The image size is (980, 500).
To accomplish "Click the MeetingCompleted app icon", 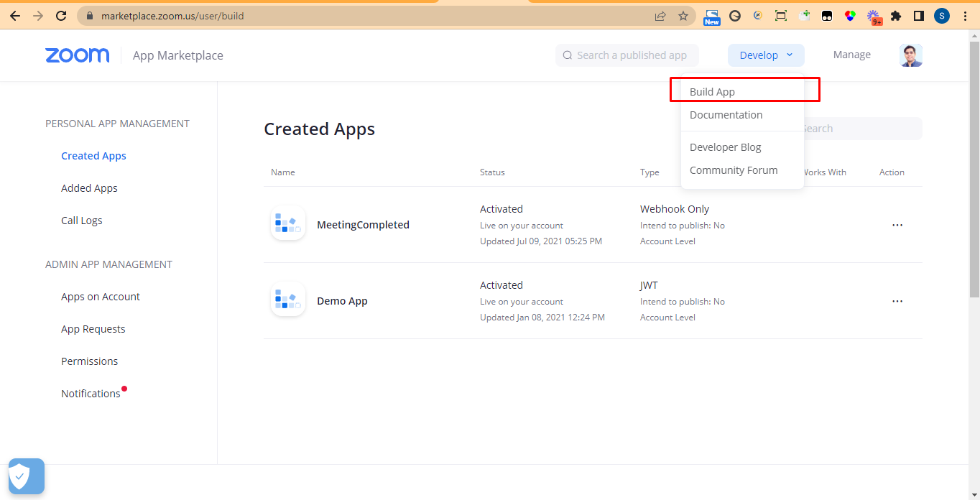I will 288,224.
